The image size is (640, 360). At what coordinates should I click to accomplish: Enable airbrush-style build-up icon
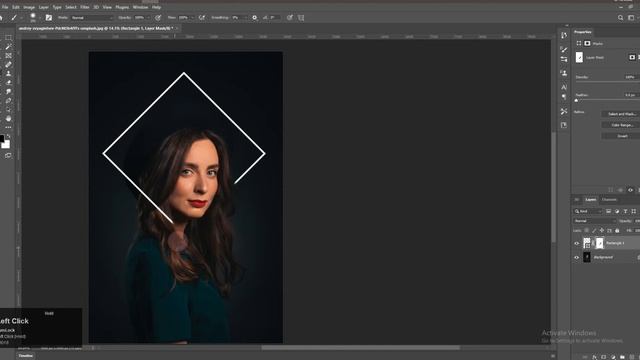pyautogui.click(x=202, y=18)
